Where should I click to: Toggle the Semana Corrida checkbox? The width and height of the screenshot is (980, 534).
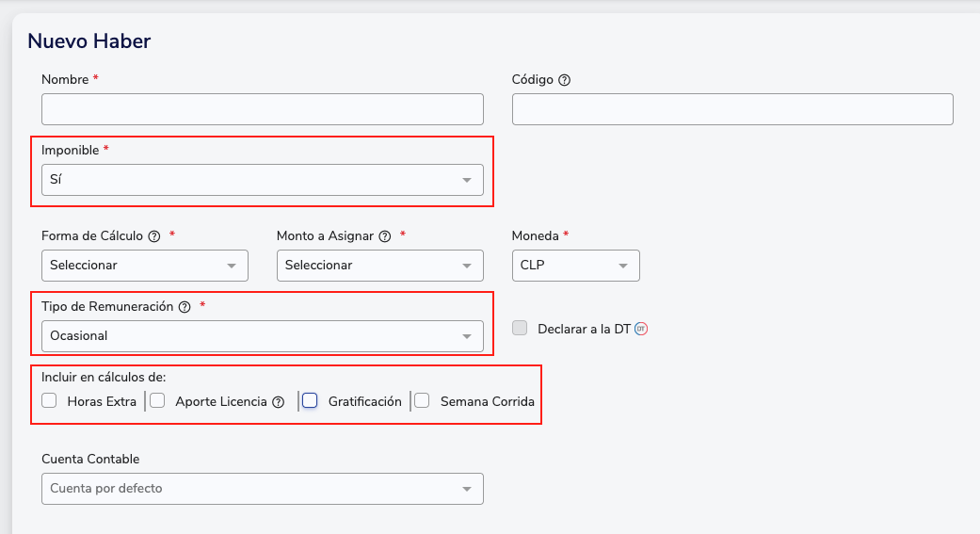(x=423, y=401)
